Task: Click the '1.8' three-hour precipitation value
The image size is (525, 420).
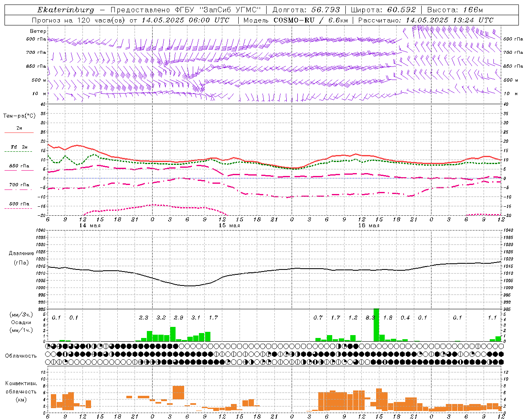Action: click(x=388, y=318)
